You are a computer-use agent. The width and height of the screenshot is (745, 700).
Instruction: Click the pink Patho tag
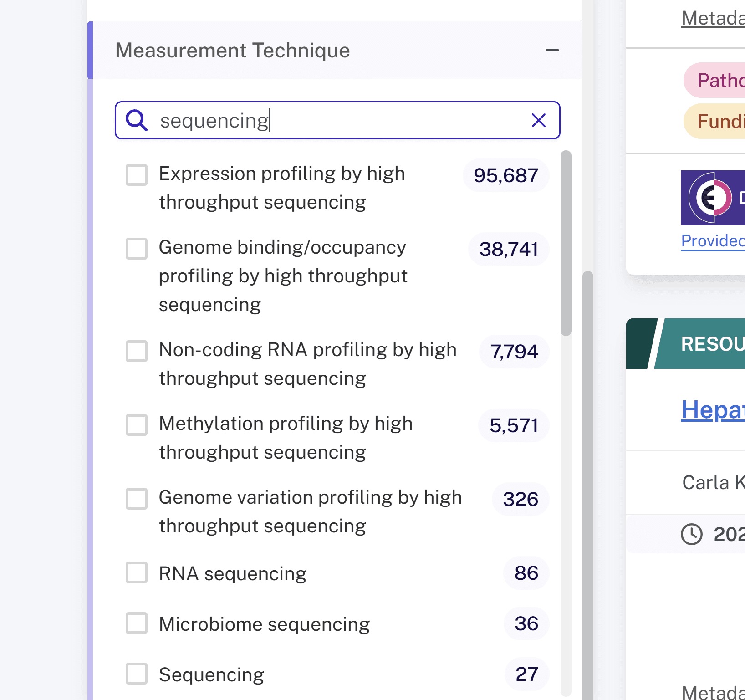point(715,80)
